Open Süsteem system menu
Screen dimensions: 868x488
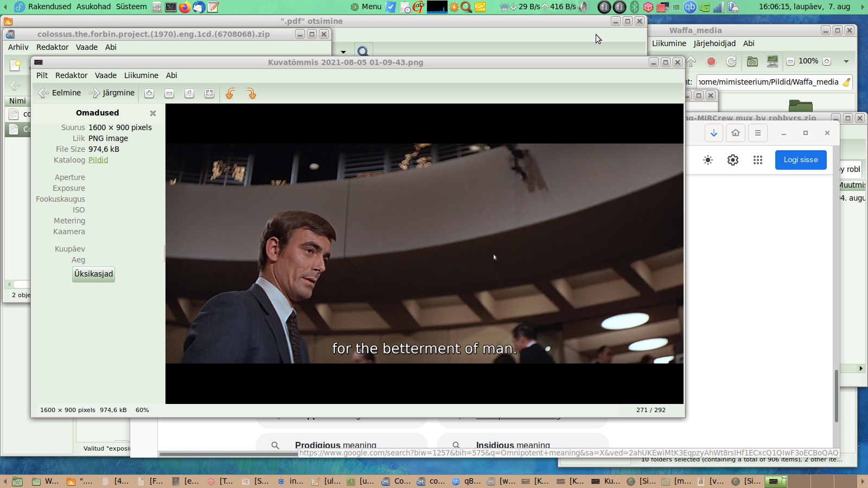131,7
